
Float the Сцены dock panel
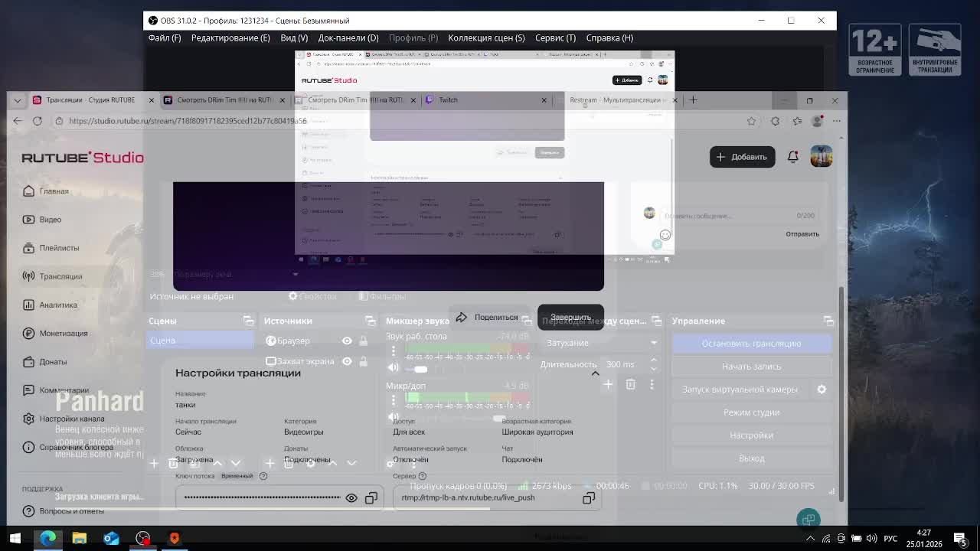pos(248,321)
